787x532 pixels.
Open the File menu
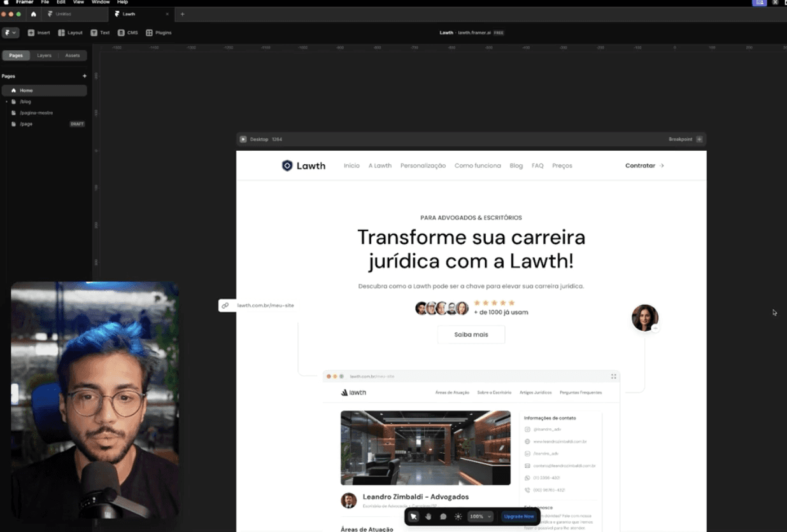coord(45,3)
